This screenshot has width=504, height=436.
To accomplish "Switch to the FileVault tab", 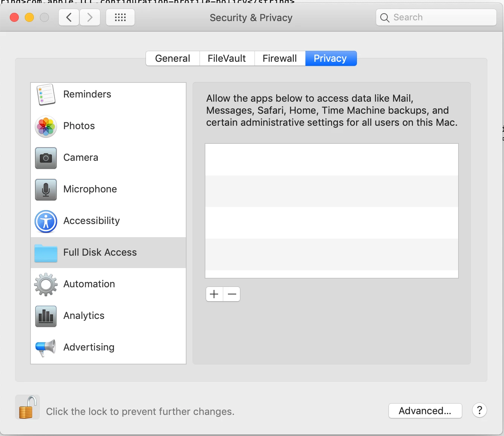I will tap(227, 58).
